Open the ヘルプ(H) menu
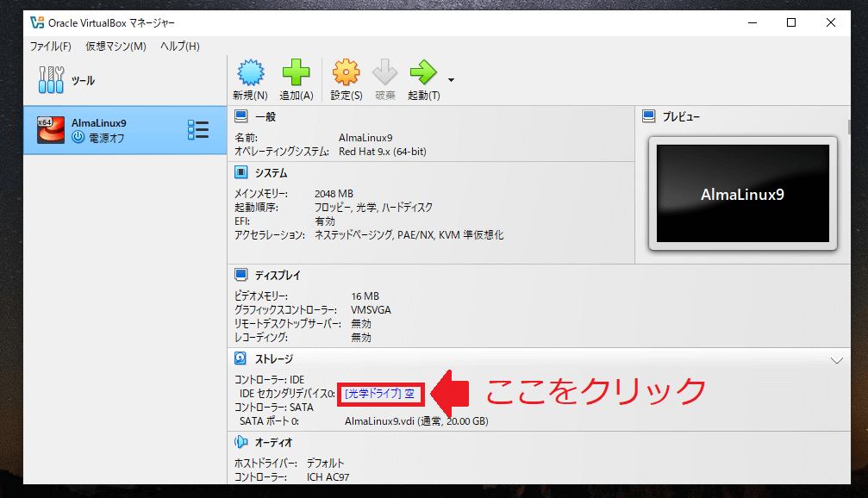The height and width of the screenshot is (498, 868). (180, 47)
